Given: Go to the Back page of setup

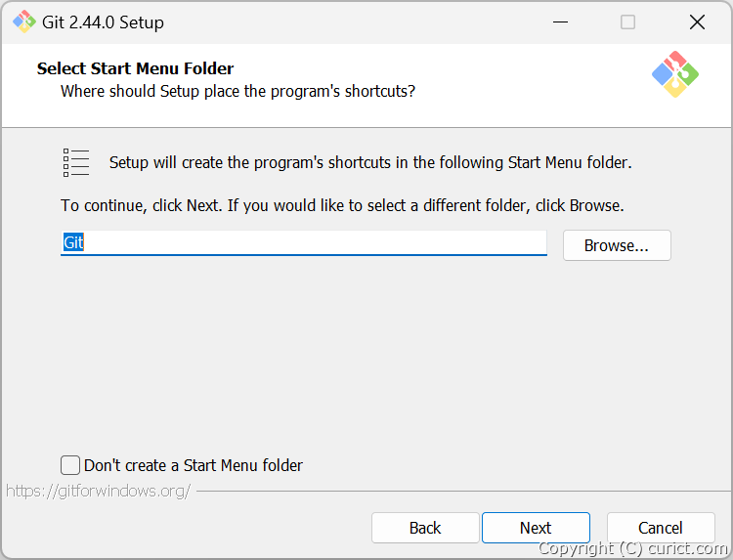Looking at the screenshot, I should click(x=425, y=528).
